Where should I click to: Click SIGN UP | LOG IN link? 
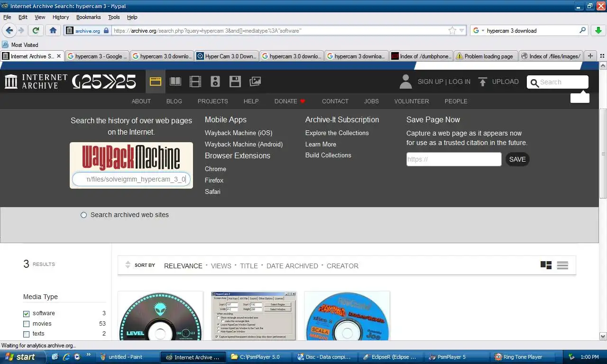tap(444, 82)
